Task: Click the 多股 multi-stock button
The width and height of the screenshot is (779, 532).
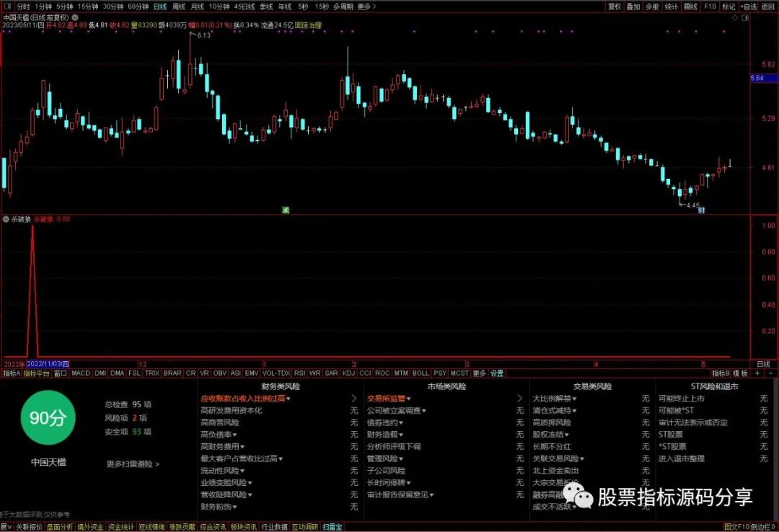Action: (x=652, y=6)
